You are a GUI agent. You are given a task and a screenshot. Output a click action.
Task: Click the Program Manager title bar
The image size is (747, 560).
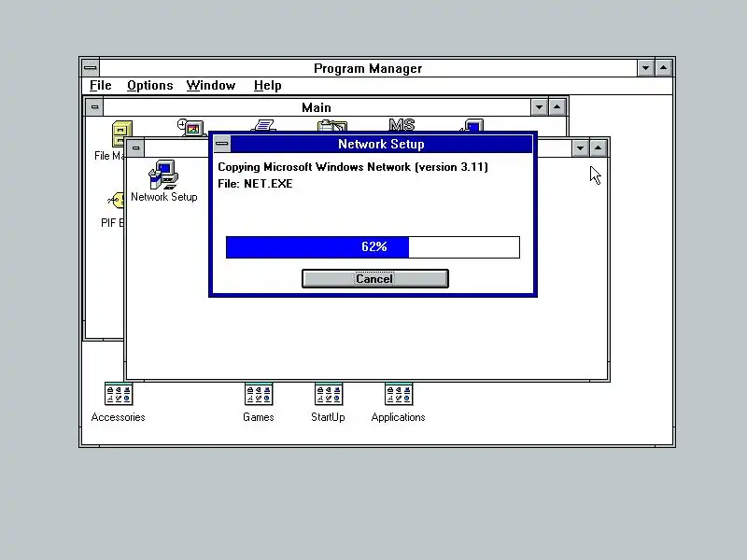click(x=368, y=68)
